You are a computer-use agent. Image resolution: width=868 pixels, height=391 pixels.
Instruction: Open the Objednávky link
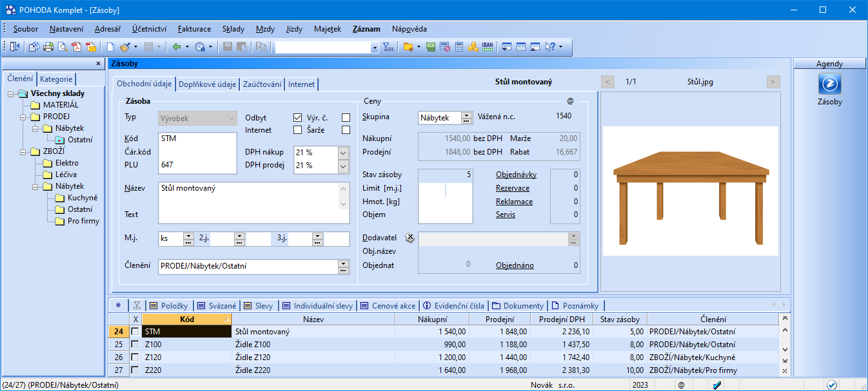[x=516, y=175]
